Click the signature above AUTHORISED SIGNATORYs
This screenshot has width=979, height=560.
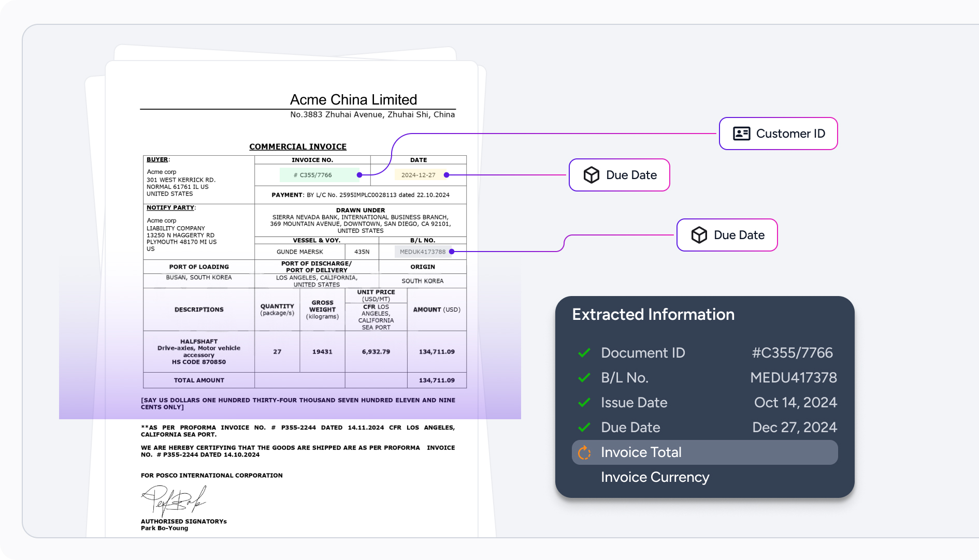click(174, 500)
